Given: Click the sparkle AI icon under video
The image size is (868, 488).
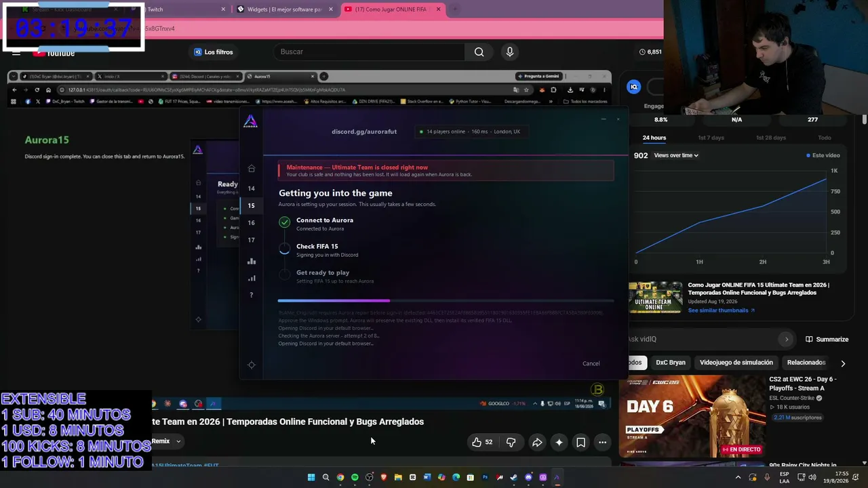Looking at the screenshot, I should tap(559, 443).
